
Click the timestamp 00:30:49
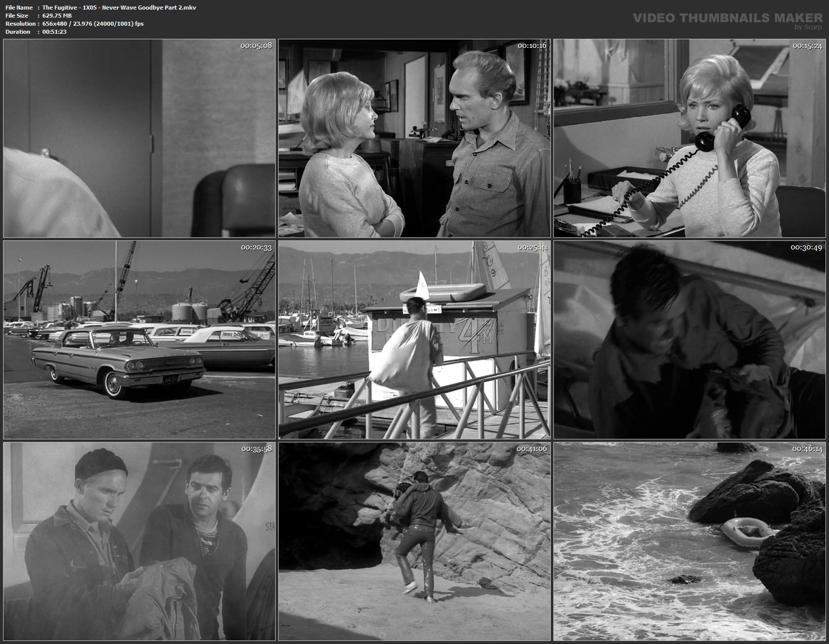coord(806,247)
